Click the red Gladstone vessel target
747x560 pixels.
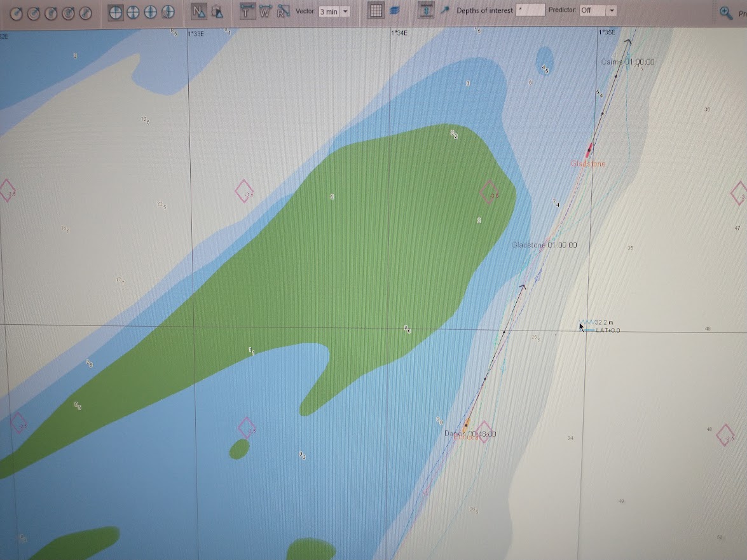point(589,149)
